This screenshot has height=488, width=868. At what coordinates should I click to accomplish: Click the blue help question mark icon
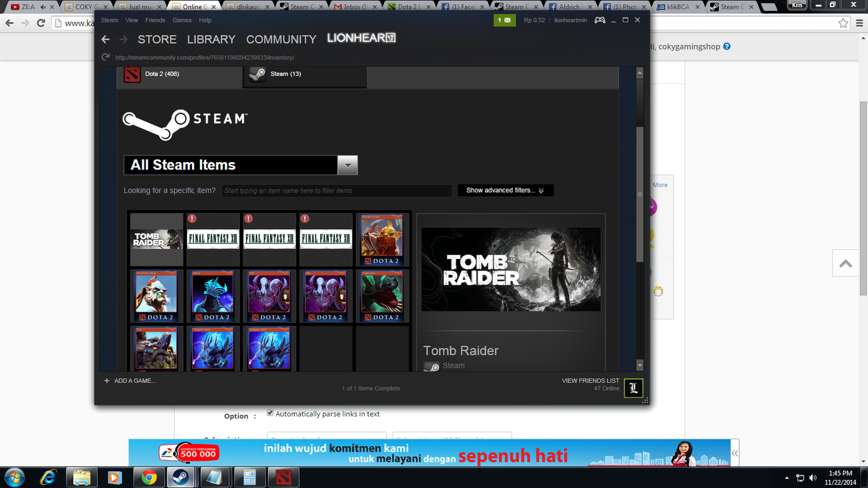727,47
